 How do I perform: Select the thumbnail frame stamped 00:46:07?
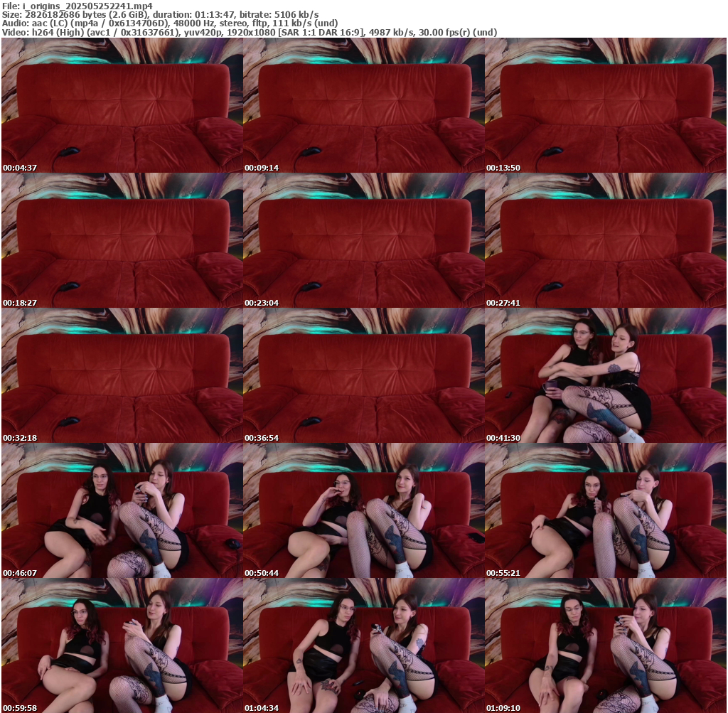coord(122,510)
